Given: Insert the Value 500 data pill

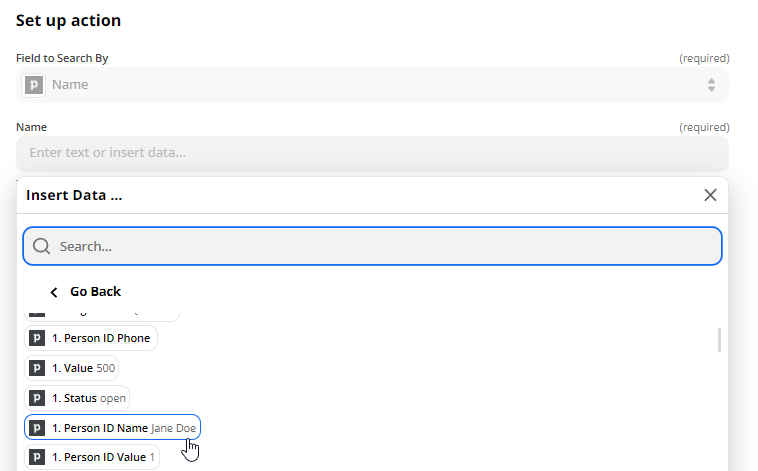Looking at the screenshot, I should click(x=72, y=368).
